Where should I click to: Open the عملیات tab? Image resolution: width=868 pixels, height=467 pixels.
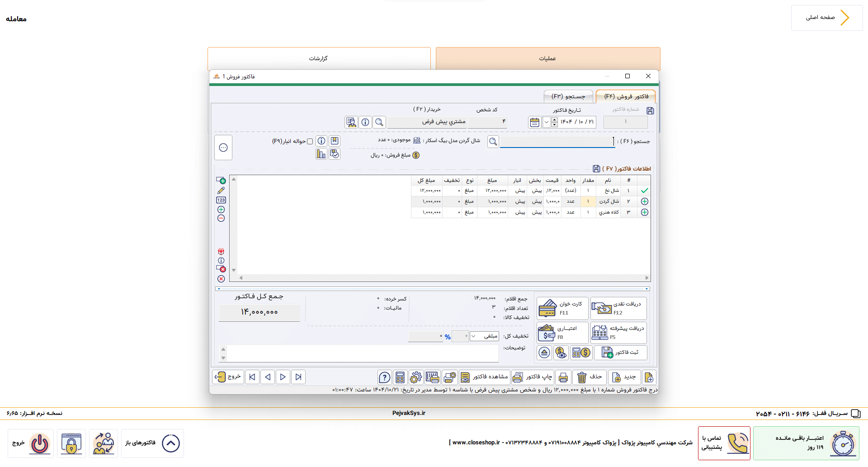point(548,59)
